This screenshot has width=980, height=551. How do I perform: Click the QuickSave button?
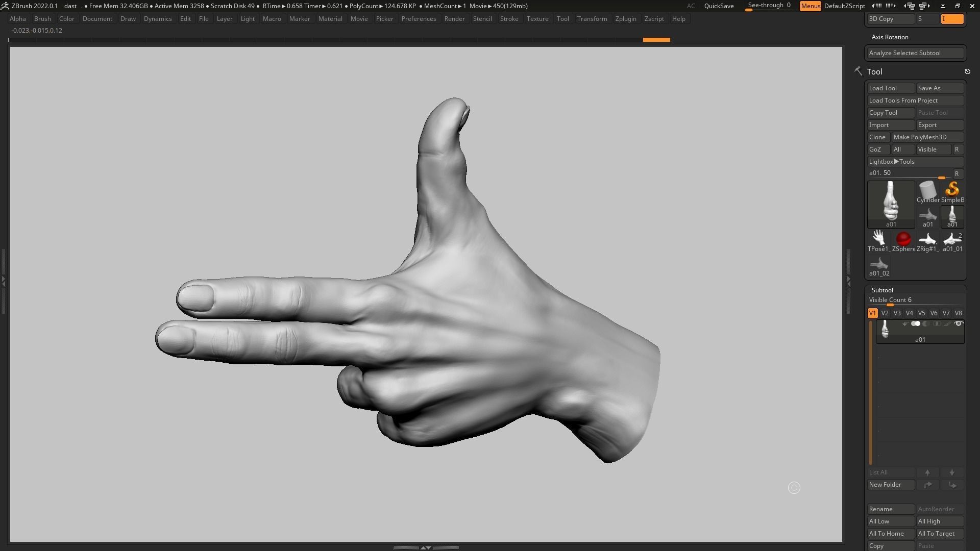pos(719,6)
